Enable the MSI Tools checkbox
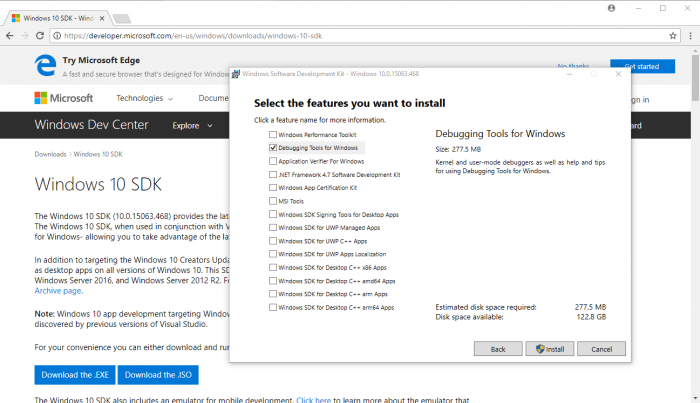 click(273, 201)
